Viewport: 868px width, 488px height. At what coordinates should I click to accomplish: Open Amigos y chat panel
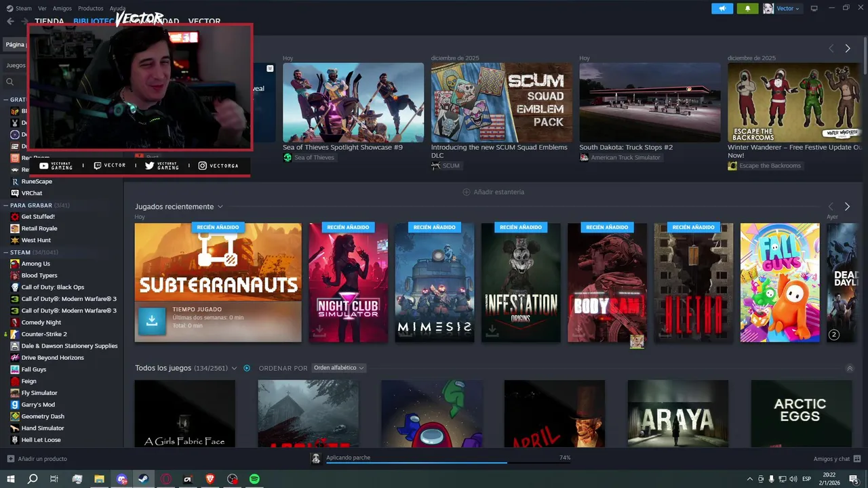[837, 459]
